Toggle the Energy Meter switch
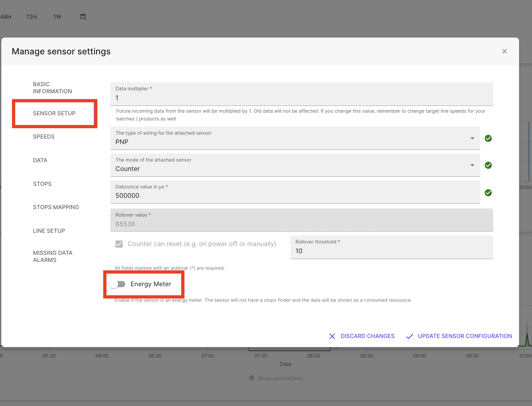The width and height of the screenshot is (532, 406). [x=117, y=284]
